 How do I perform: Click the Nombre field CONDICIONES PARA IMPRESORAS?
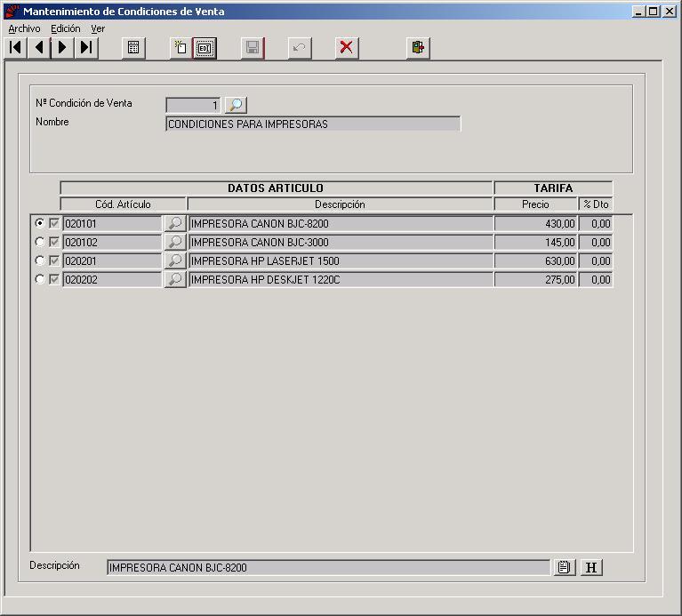point(313,124)
